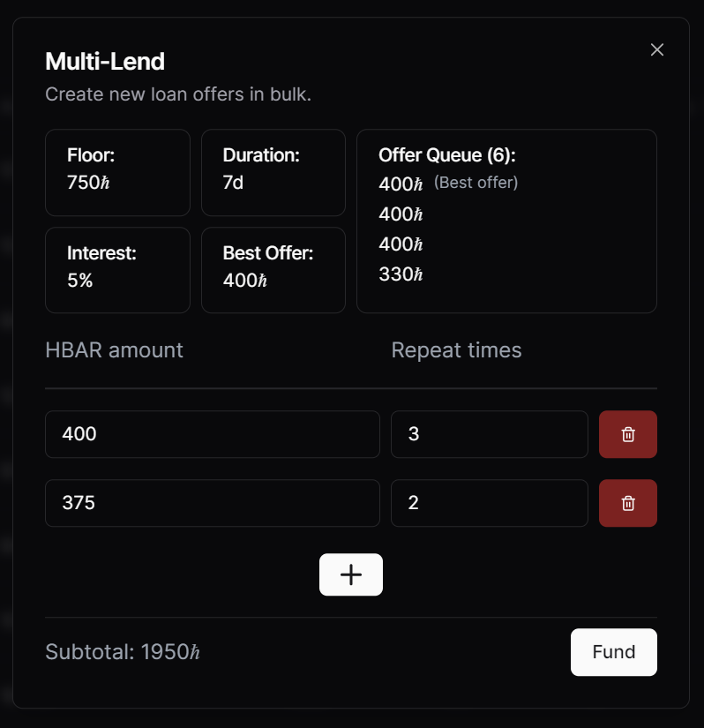Image resolution: width=704 pixels, height=728 pixels.
Task: Click the repeat times field showing 3
Action: [489, 434]
